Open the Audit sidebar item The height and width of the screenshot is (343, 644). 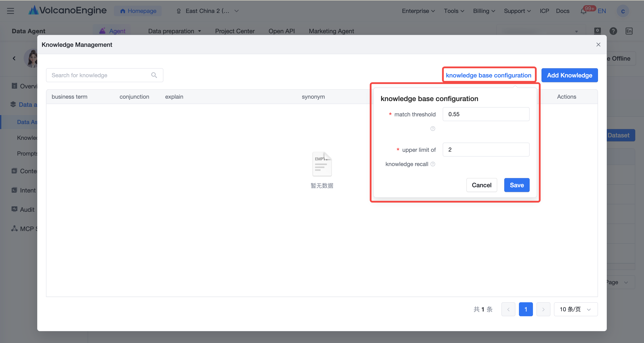23,209
